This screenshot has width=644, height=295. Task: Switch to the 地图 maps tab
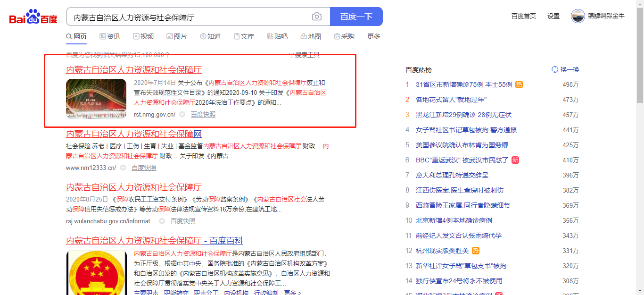(x=311, y=36)
